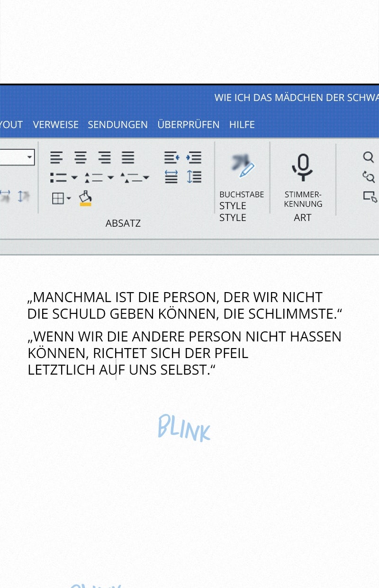Click the yellow shading paint bucket
Screen dimensions: 379x588
point(85,198)
